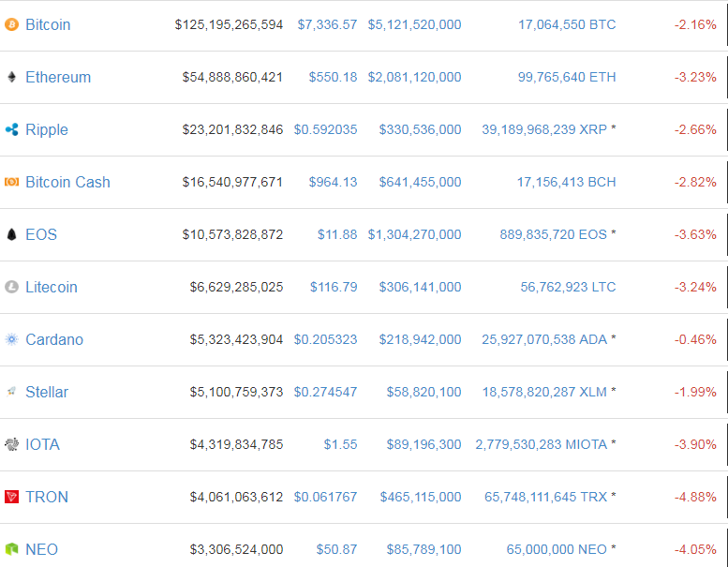Select Cardano change value -0.46%
Viewport: 728px width, 567px height.
pos(695,339)
